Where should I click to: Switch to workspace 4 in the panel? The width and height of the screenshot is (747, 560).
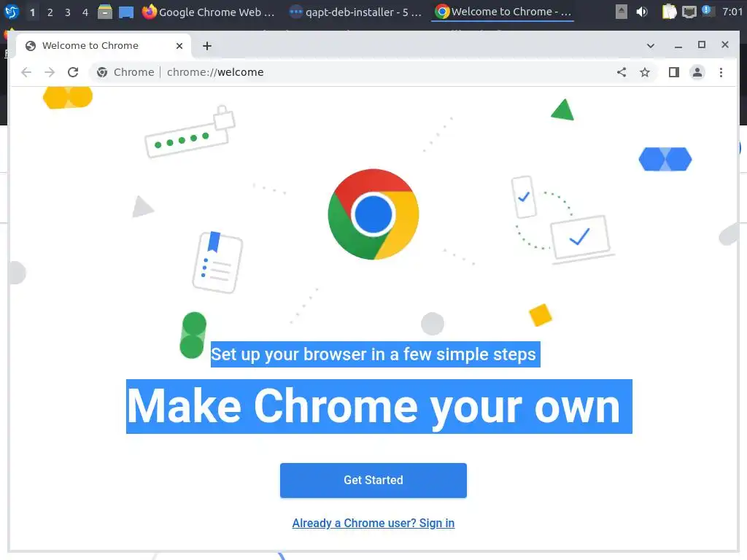(85, 12)
